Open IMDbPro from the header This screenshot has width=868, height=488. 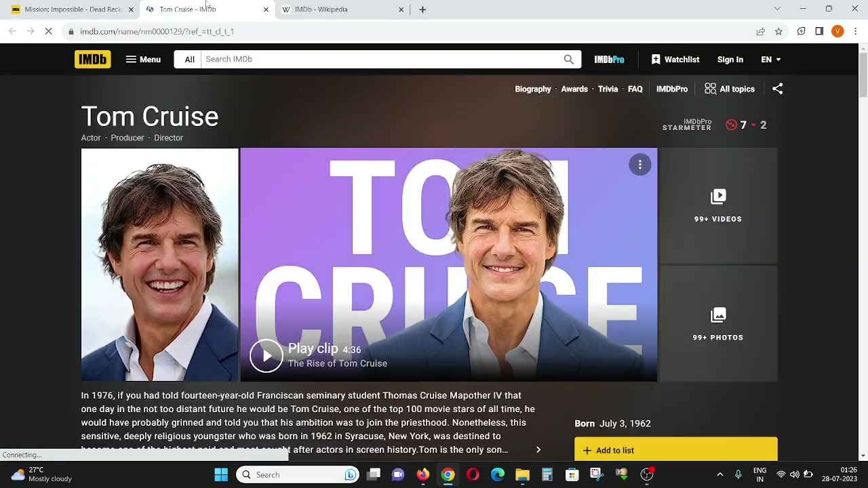click(609, 59)
